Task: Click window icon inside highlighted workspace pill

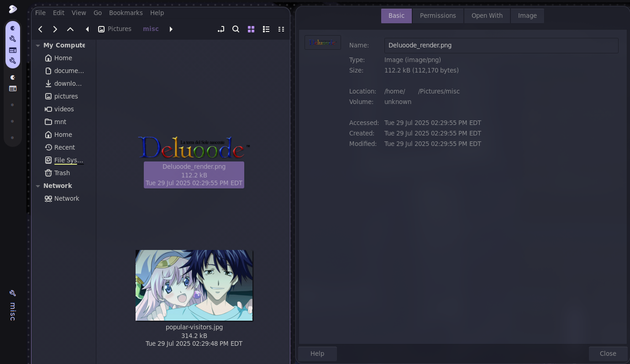Action: (13, 50)
